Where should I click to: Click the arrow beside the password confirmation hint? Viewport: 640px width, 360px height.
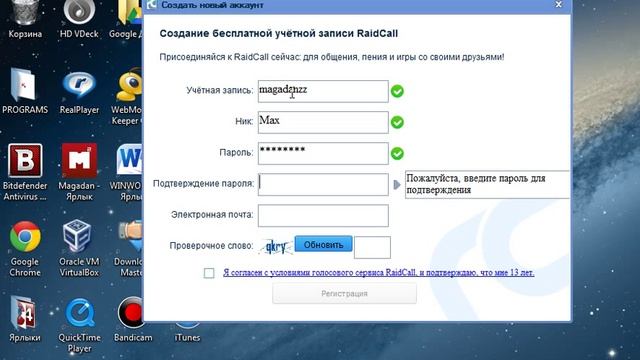[397, 184]
